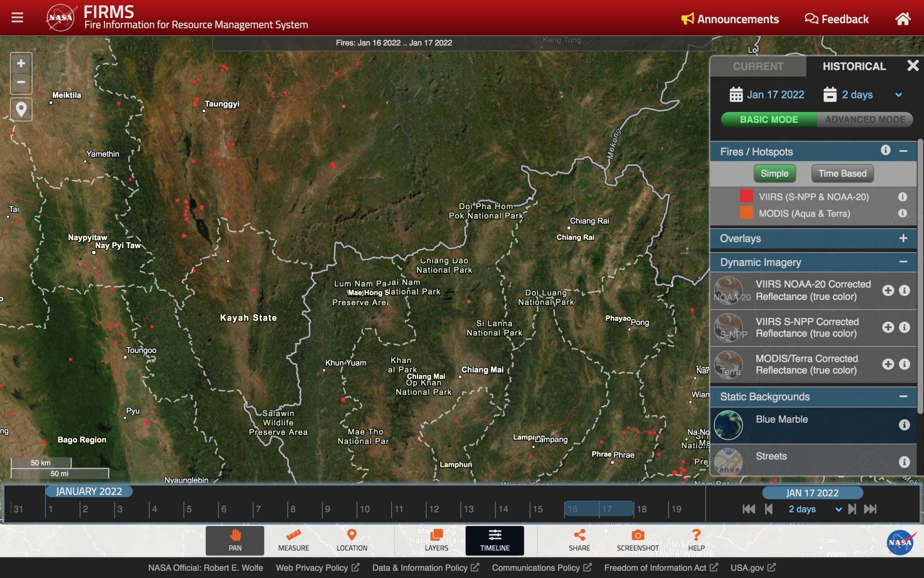
Task: Open the Jan 17 2022 date picker
Action: pos(767,94)
